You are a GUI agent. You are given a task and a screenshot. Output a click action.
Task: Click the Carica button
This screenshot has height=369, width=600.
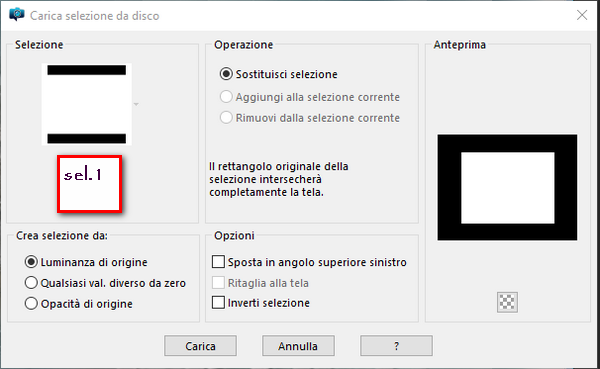[x=201, y=346]
